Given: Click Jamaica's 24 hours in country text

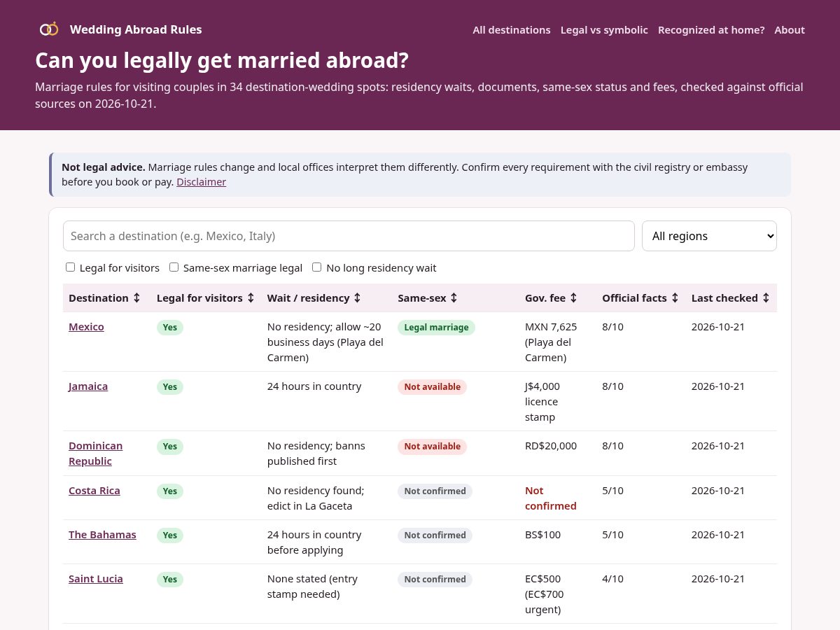Looking at the screenshot, I should [x=314, y=386].
